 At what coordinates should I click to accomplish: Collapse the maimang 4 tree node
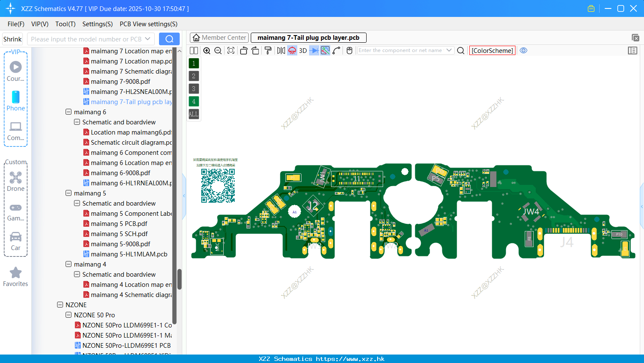click(69, 264)
